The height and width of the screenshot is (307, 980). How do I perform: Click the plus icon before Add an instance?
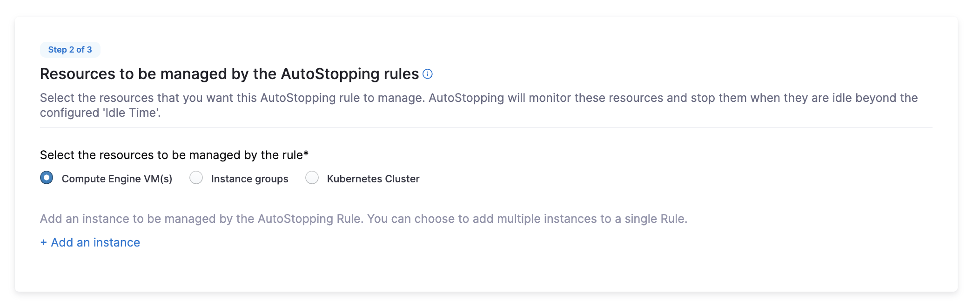(x=43, y=242)
